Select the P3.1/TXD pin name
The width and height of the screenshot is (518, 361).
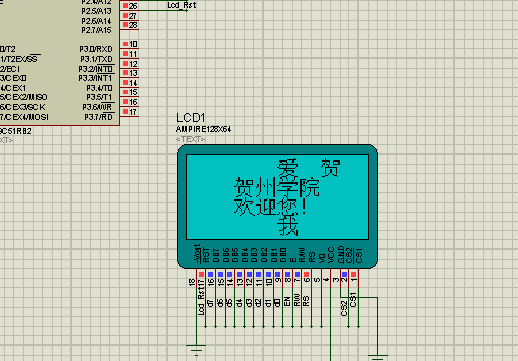coord(96,59)
